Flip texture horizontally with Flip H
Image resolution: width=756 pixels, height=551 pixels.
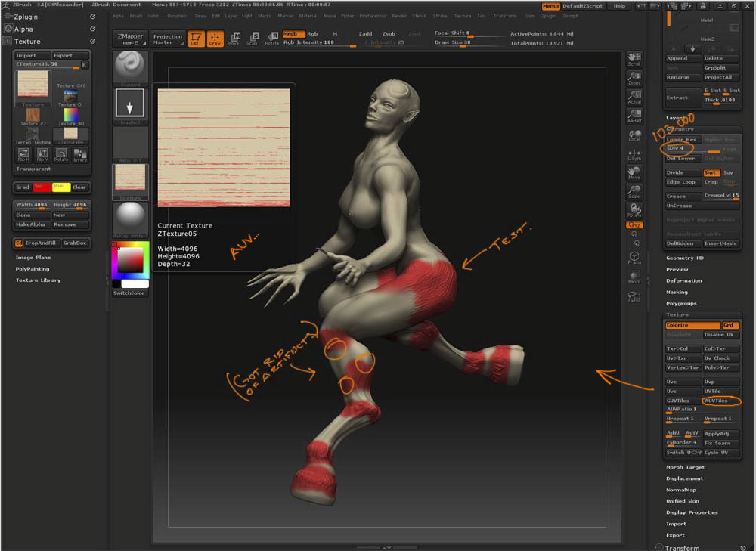[23, 155]
